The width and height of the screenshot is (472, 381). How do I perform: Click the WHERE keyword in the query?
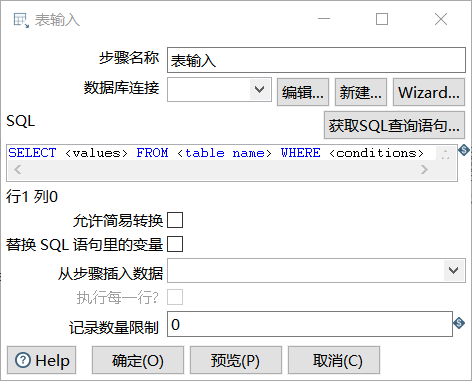(300, 153)
